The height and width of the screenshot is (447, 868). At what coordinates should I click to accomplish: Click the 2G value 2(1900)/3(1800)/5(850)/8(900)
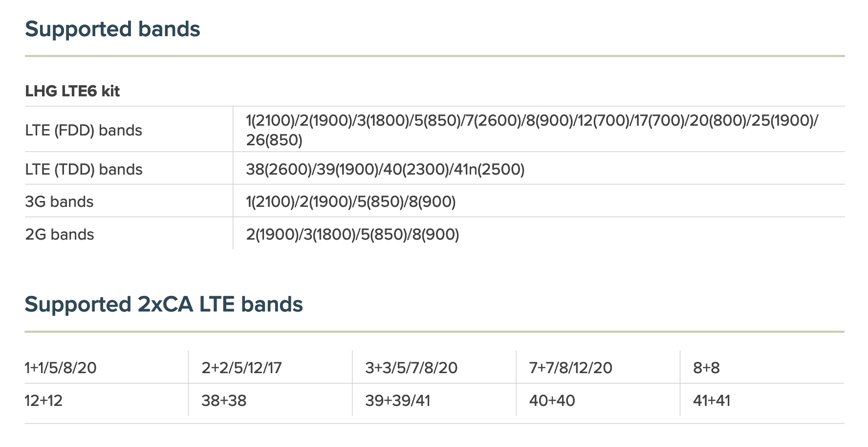point(352,235)
